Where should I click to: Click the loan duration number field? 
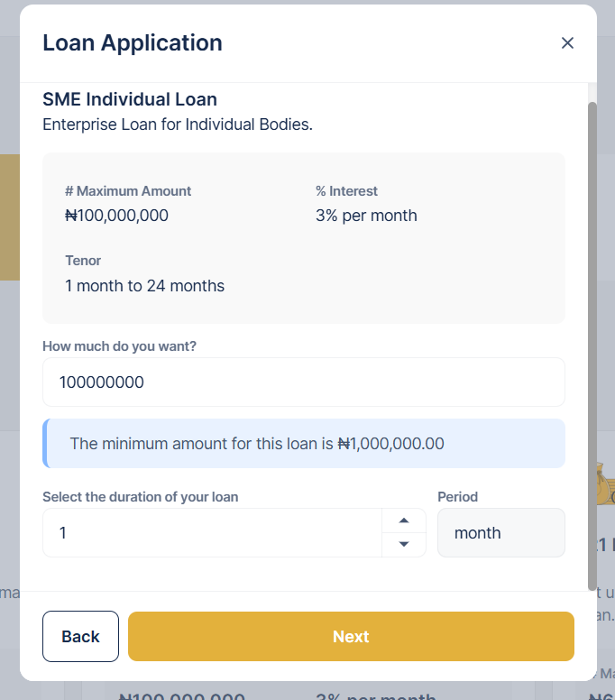pos(212,533)
